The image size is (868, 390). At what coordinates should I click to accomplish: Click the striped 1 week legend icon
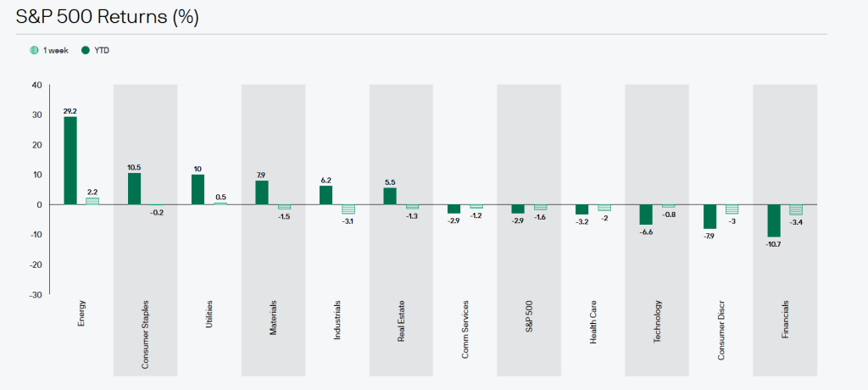coord(34,50)
